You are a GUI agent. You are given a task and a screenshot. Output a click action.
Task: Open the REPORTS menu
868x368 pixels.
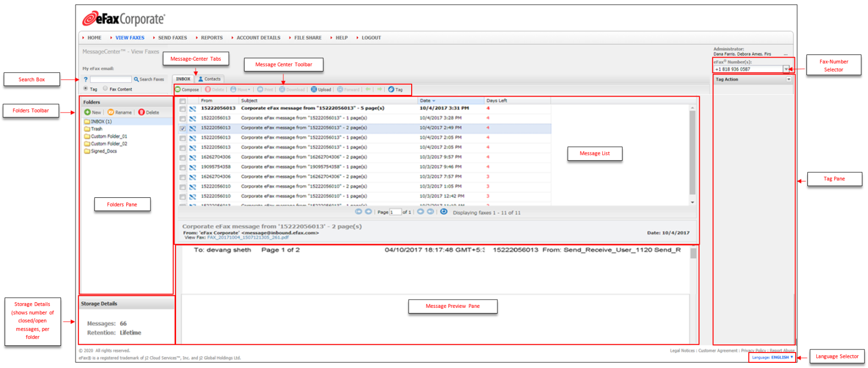click(x=212, y=38)
